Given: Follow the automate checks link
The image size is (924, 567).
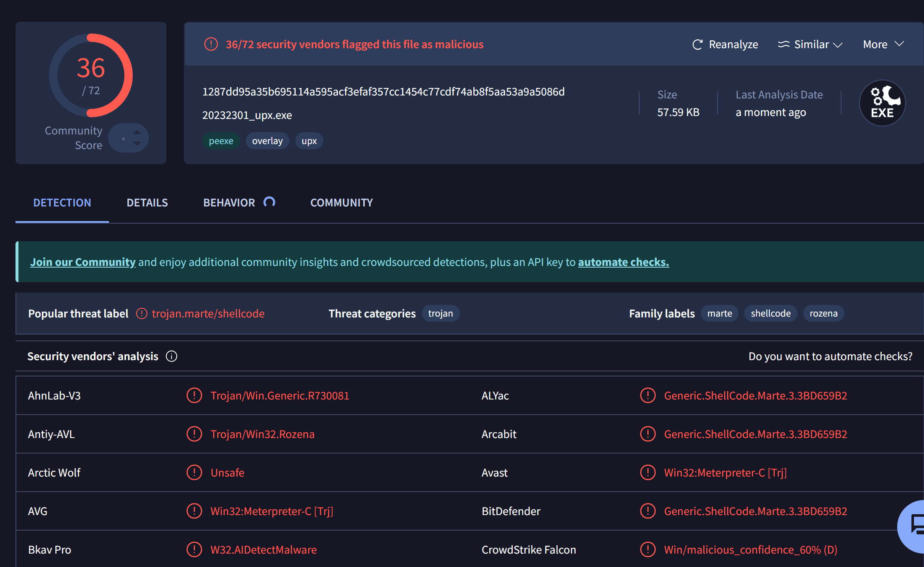Looking at the screenshot, I should (623, 262).
